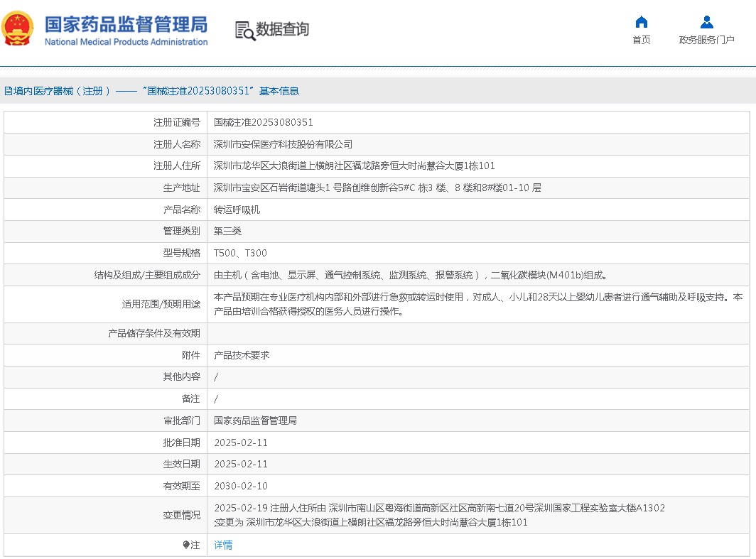Click the 注册证编号 value cell
Viewport: 756px width, 559px height.
tap(263, 122)
